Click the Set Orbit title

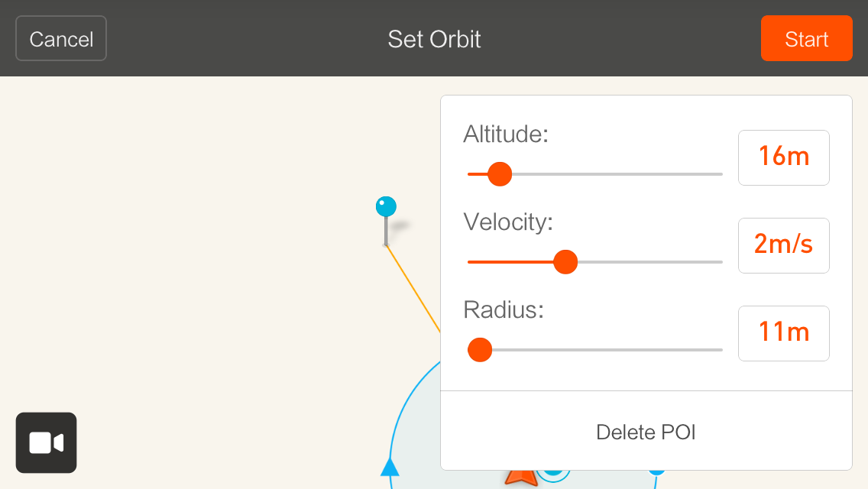pyautogui.click(x=434, y=39)
